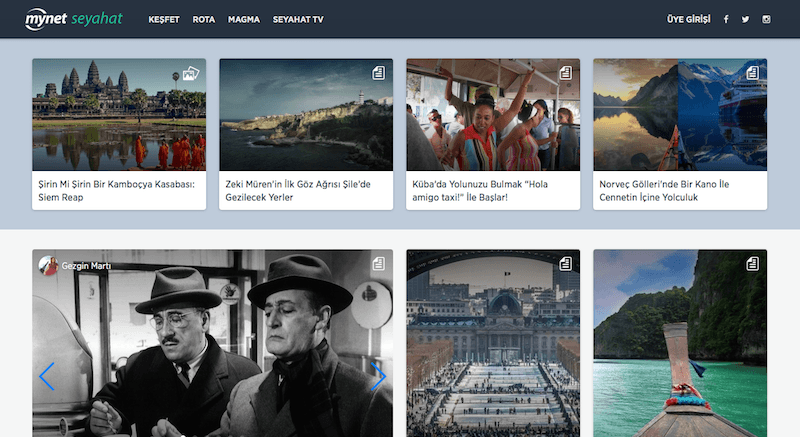Screen dimensions: 800x437
Task: Advance slider with right arrow
Action: pyautogui.click(x=378, y=377)
